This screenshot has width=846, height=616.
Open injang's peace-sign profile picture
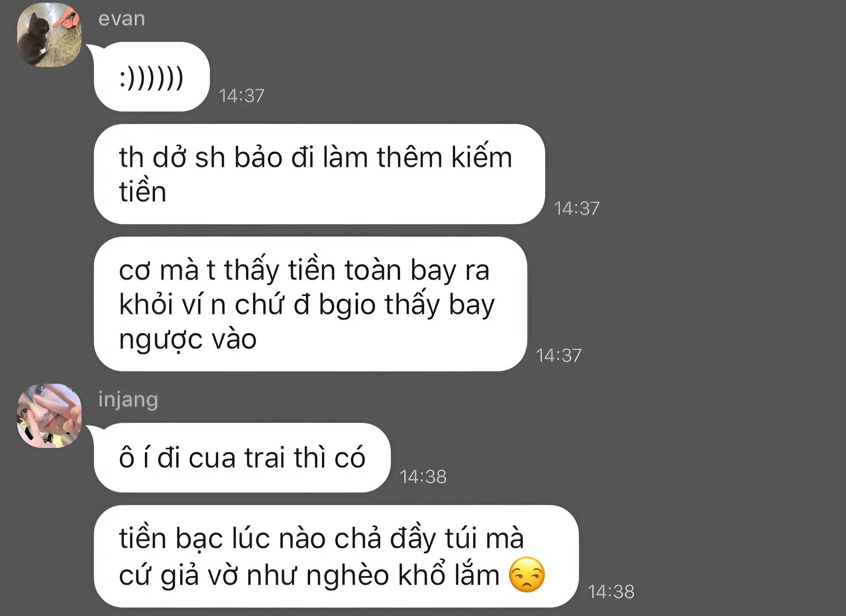[x=49, y=415]
